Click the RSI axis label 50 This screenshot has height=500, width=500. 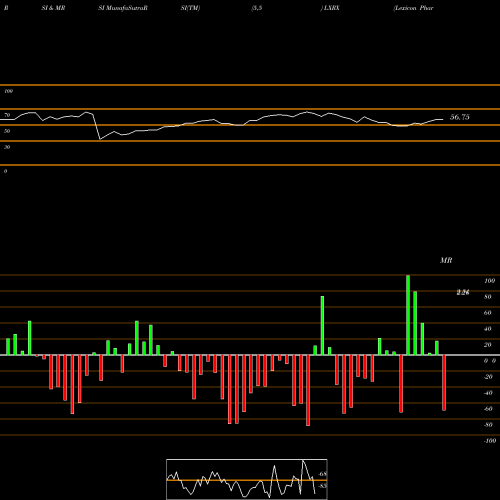(7, 131)
